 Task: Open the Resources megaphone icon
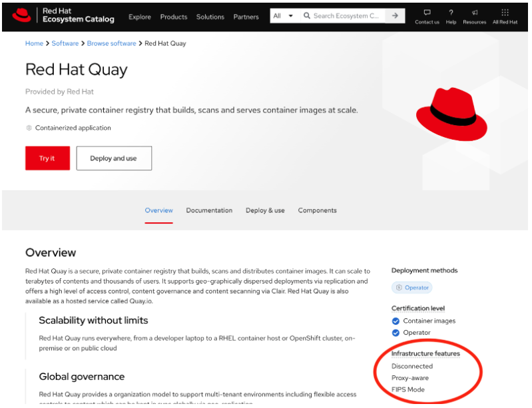(x=474, y=13)
